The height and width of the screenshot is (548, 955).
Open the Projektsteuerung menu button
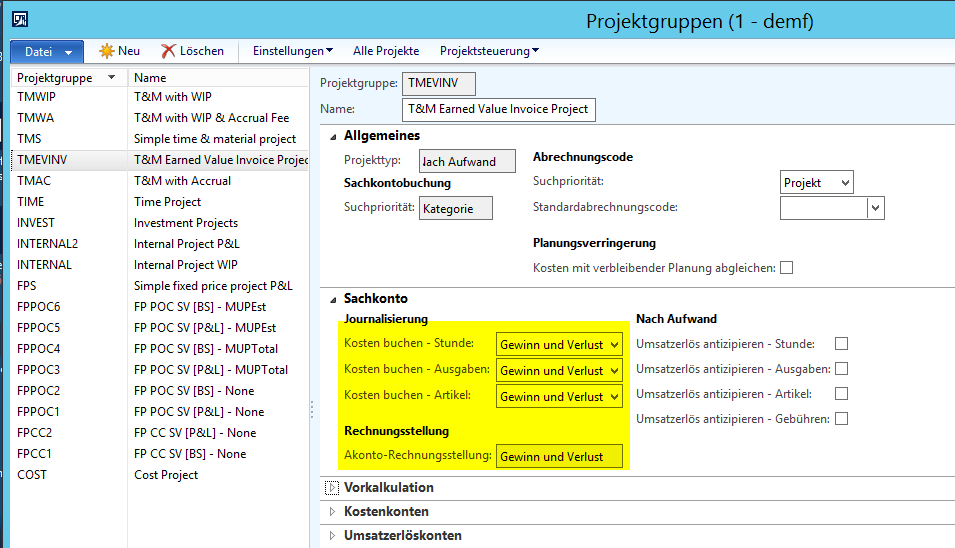click(x=489, y=51)
